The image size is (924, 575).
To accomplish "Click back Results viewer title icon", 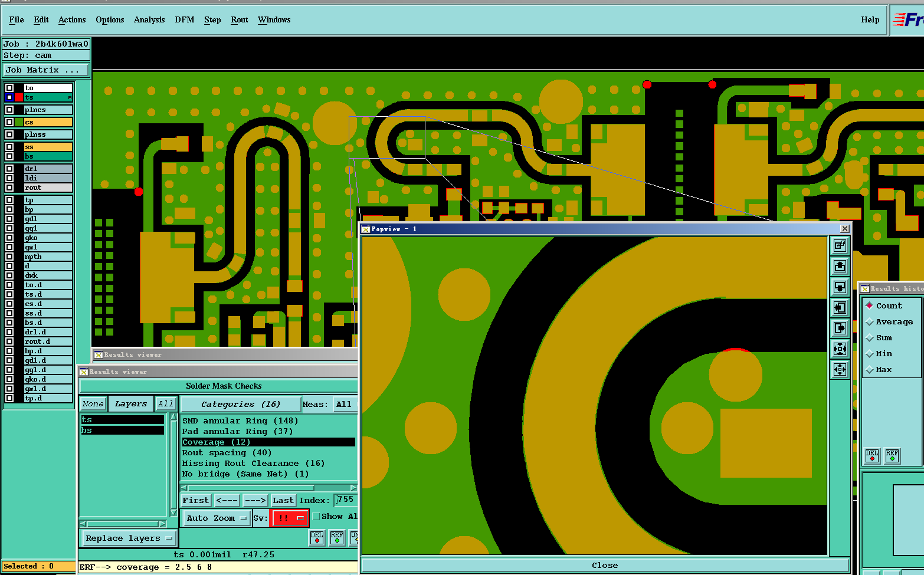I will tap(99, 355).
